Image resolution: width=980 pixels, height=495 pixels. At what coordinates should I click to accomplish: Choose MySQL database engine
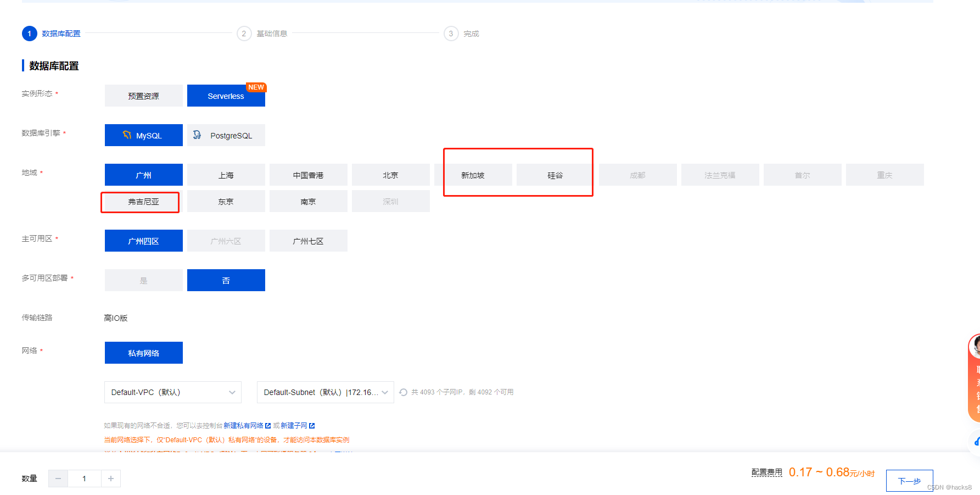click(x=143, y=135)
